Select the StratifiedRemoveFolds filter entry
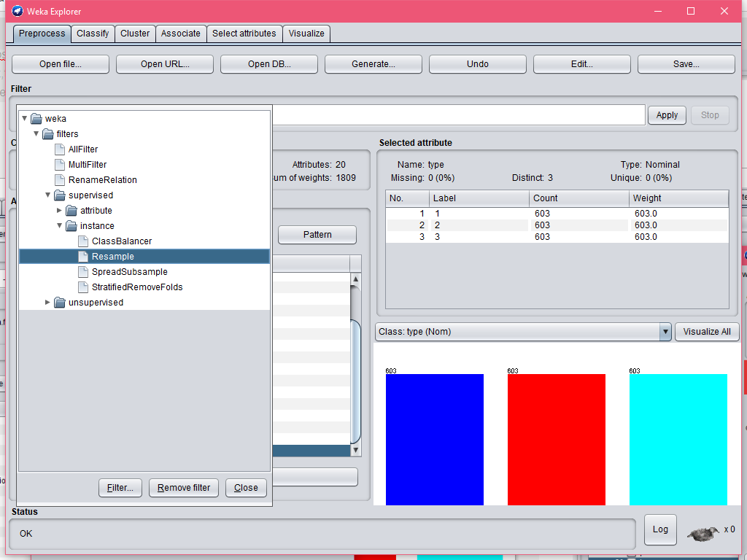This screenshot has width=747, height=560. [x=136, y=287]
